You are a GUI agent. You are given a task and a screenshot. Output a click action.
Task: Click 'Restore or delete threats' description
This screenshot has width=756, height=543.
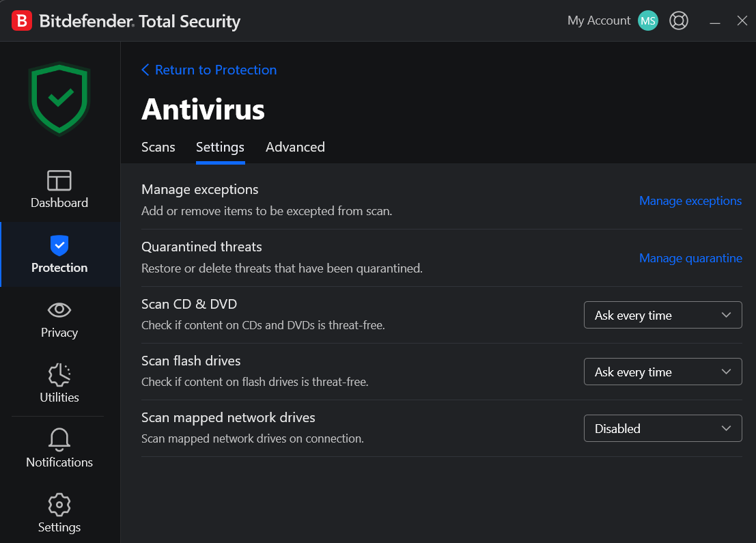281,268
